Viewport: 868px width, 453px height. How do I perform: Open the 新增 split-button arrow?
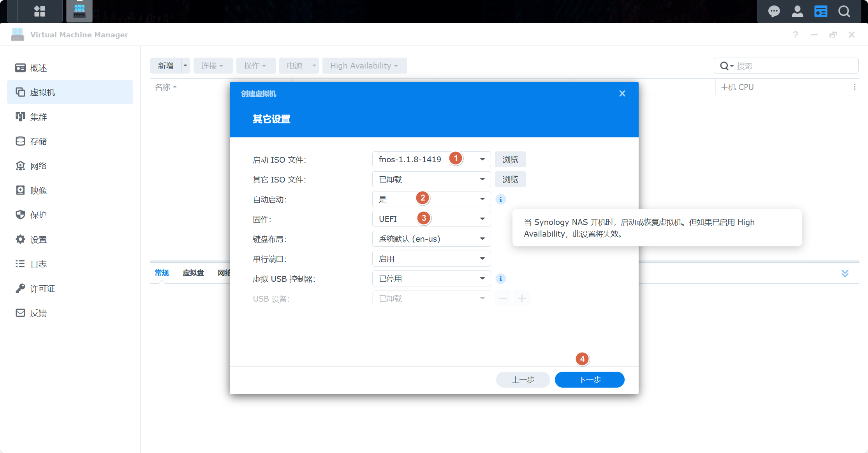(x=185, y=66)
